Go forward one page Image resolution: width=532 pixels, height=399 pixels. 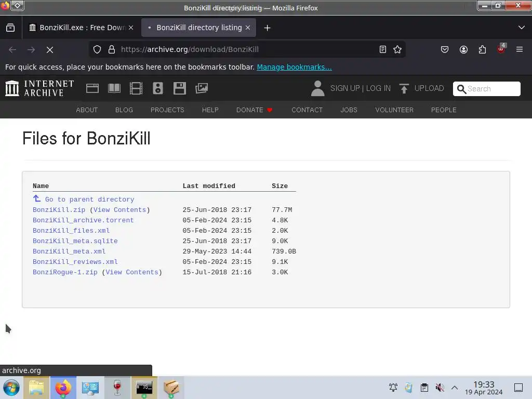coord(31,50)
